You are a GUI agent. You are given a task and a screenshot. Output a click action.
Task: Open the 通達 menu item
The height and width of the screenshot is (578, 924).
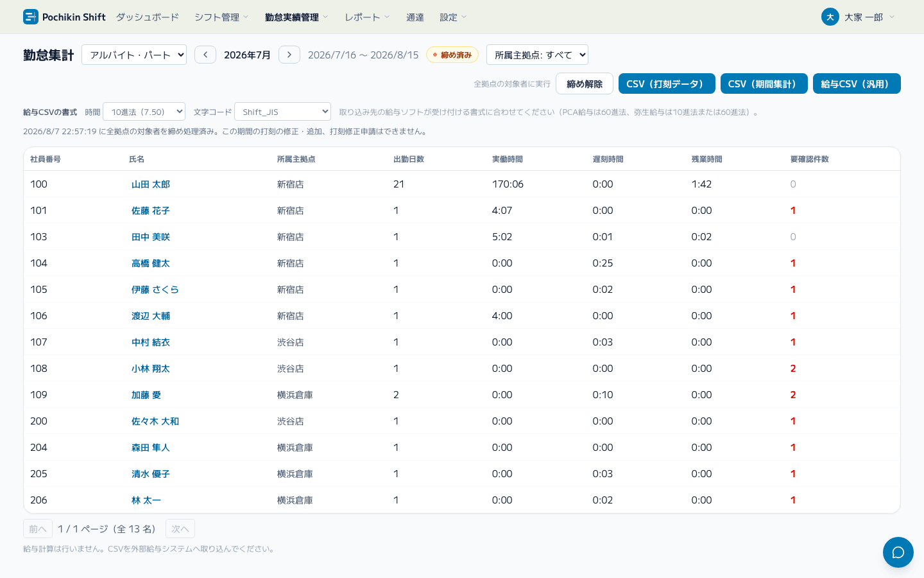[x=415, y=17]
